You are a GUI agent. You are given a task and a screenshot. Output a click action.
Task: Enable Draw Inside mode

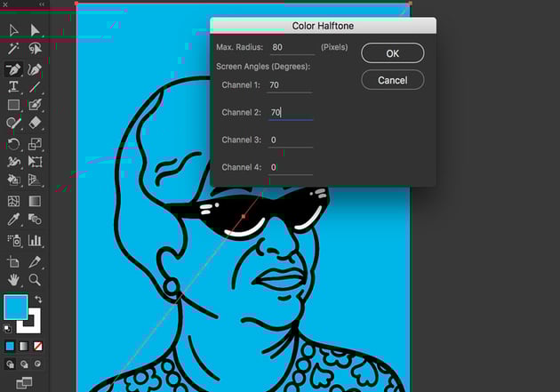[x=37, y=364]
